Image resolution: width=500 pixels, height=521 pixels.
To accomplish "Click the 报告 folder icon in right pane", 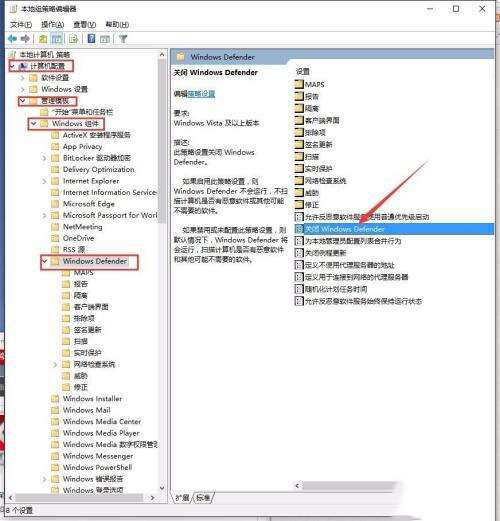I will (x=299, y=96).
